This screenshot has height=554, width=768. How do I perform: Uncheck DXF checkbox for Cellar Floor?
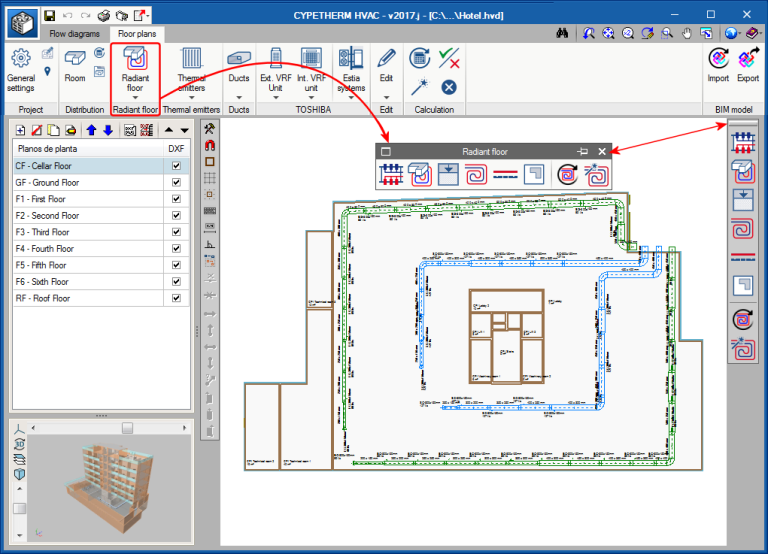click(177, 167)
